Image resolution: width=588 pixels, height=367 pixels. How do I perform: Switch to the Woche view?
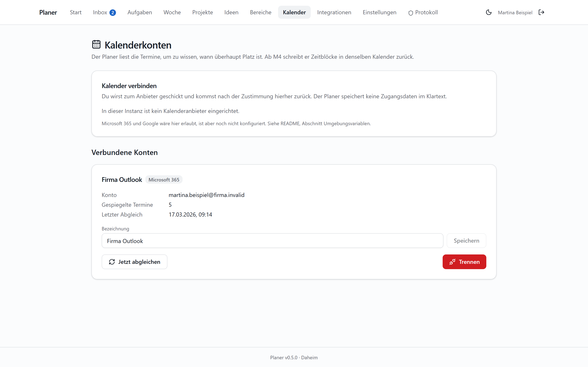pos(172,12)
